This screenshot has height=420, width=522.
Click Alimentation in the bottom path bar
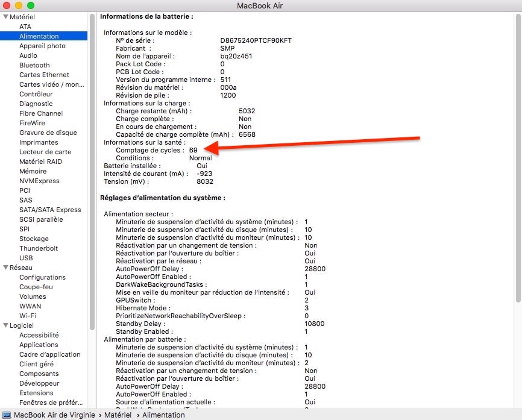163,415
